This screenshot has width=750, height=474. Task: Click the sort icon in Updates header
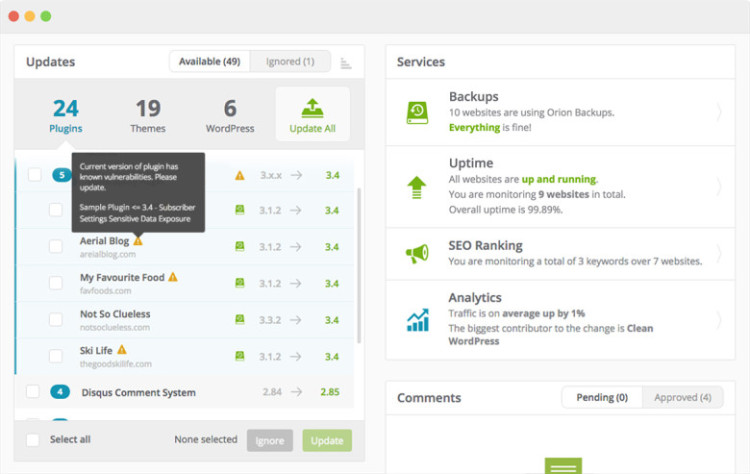click(346, 63)
